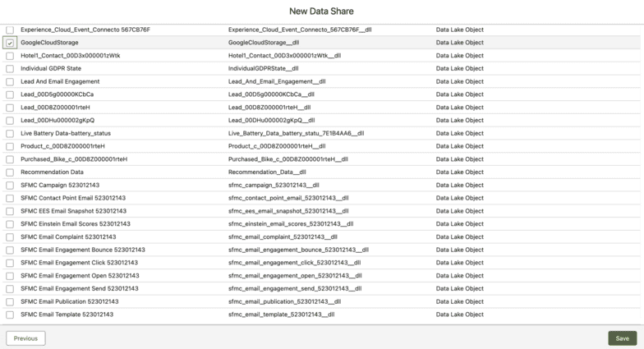The image size is (644, 349).
Task: Uncheck the GoogleCloudStorage checkbox
Action: pos(10,43)
